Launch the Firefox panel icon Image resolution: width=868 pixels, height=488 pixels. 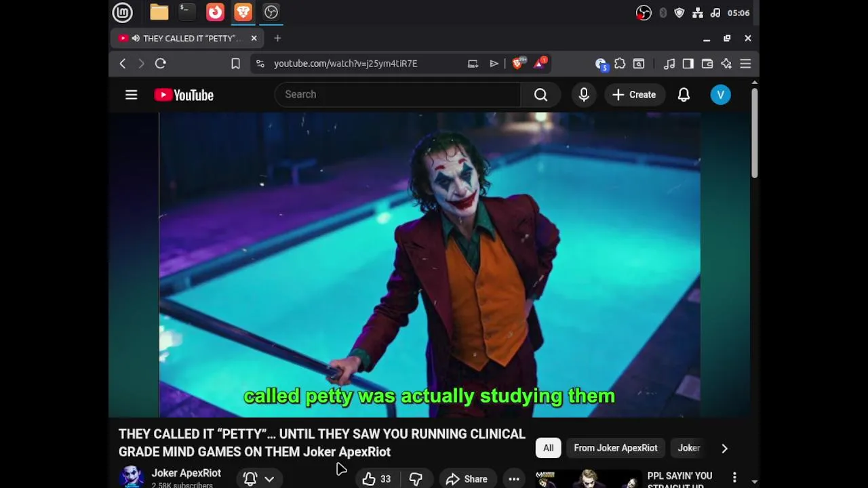(215, 12)
